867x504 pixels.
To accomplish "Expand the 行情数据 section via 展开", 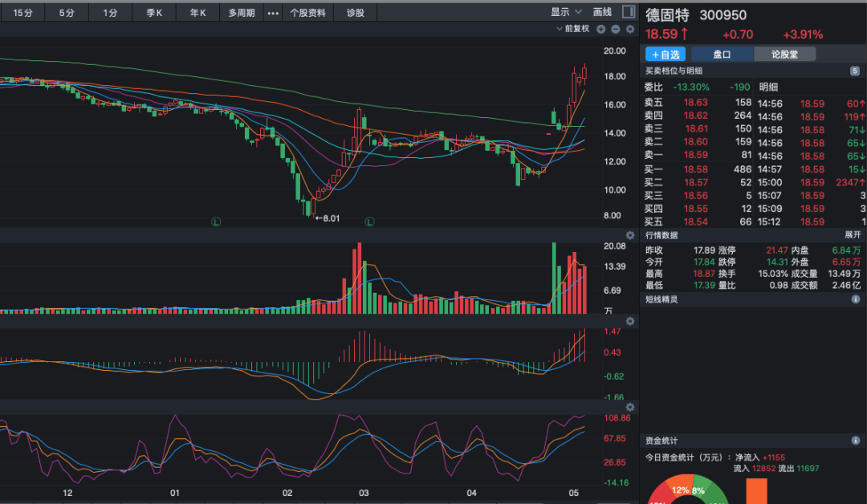I will (x=853, y=235).
